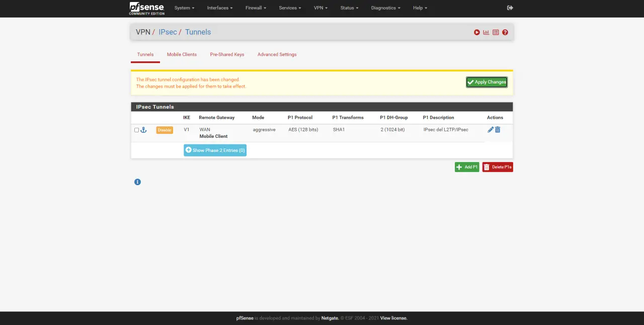Click the pfSense logo in navbar

point(146,8)
